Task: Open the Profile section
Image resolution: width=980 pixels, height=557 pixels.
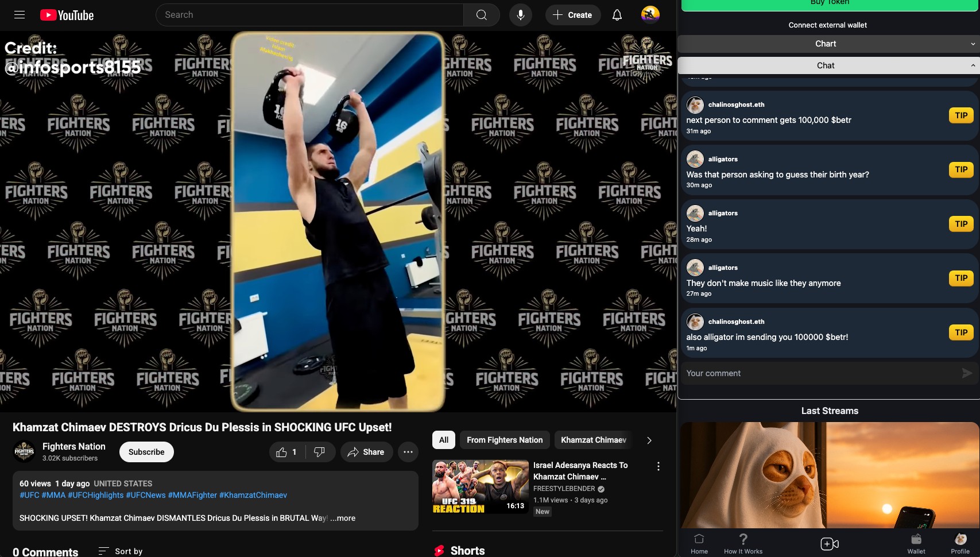Action: coord(960,543)
